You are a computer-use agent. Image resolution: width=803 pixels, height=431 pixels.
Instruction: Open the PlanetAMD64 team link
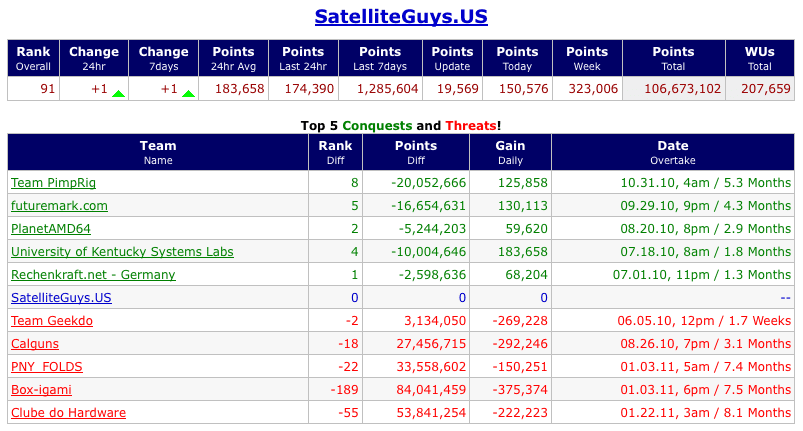(x=51, y=229)
